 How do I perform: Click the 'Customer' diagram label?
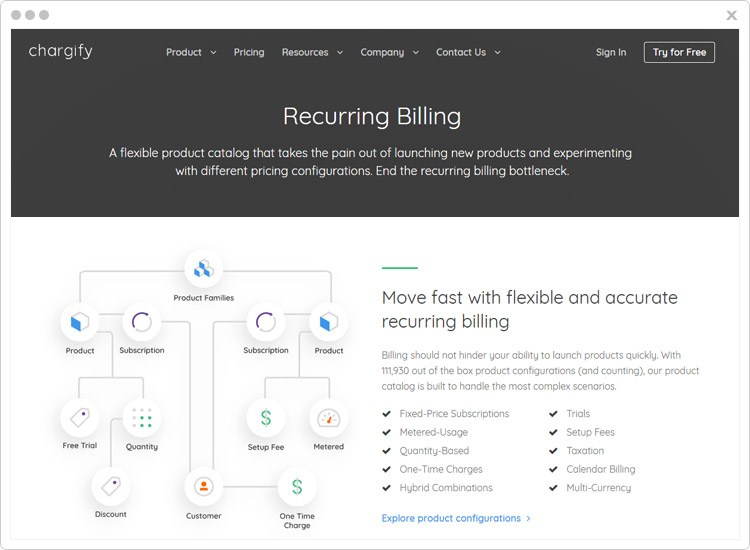[204, 516]
